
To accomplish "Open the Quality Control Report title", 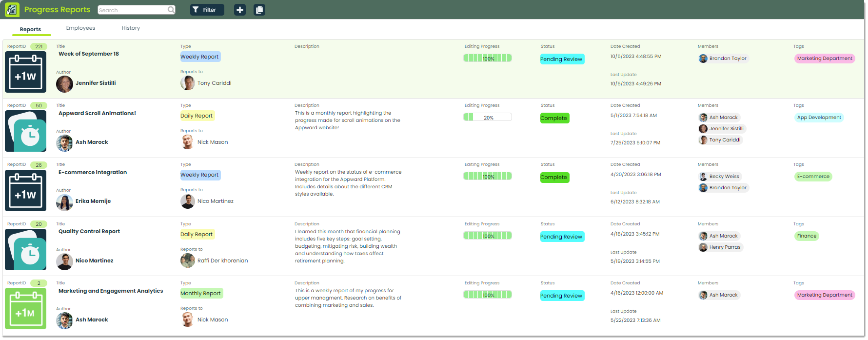I will 89,231.
